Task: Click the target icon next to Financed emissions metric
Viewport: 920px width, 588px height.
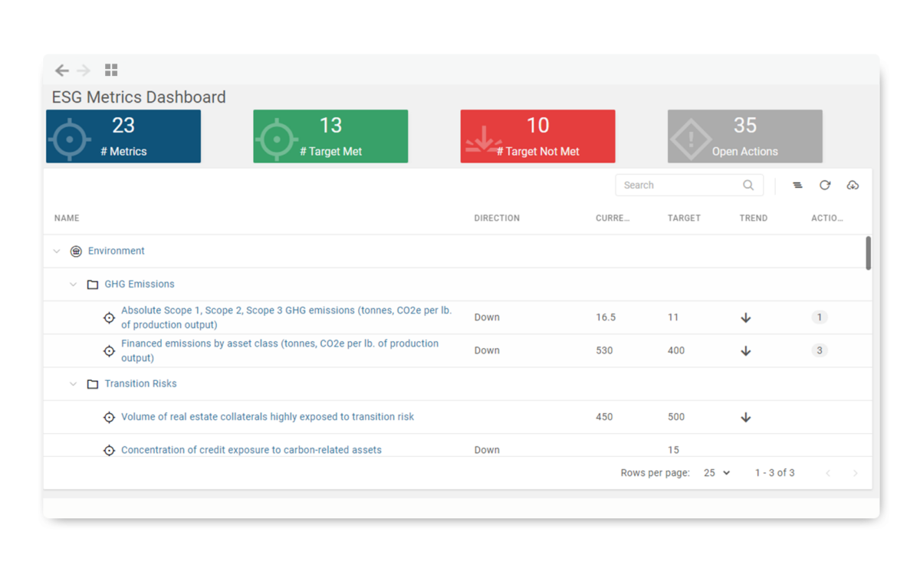Action: (109, 350)
